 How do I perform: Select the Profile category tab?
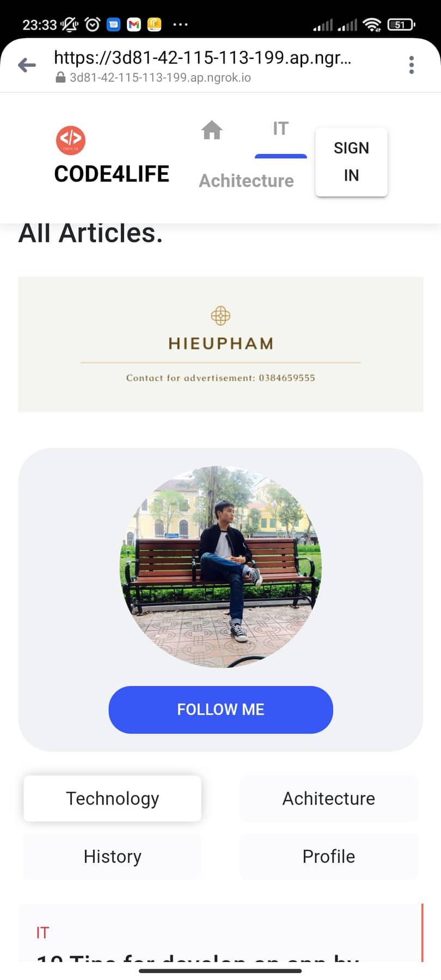click(x=329, y=856)
